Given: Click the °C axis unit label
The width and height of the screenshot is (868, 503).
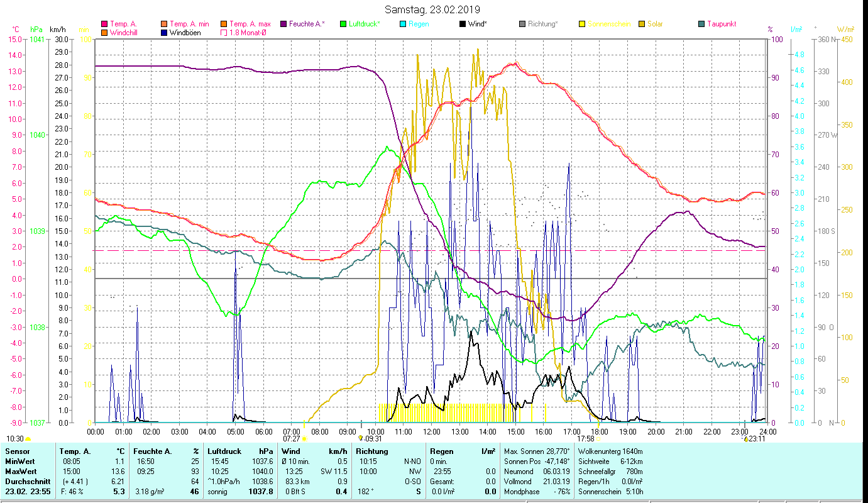Looking at the screenshot, I should pos(16,30).
